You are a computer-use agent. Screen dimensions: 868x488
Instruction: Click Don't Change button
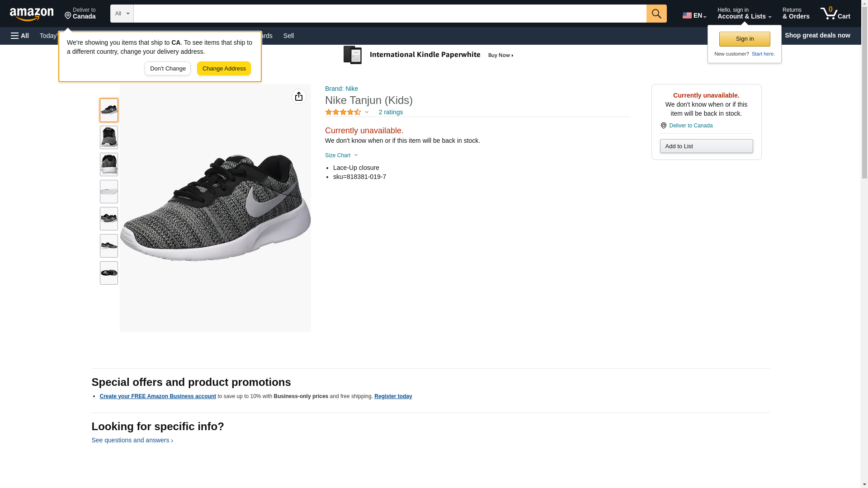[168, 69]
